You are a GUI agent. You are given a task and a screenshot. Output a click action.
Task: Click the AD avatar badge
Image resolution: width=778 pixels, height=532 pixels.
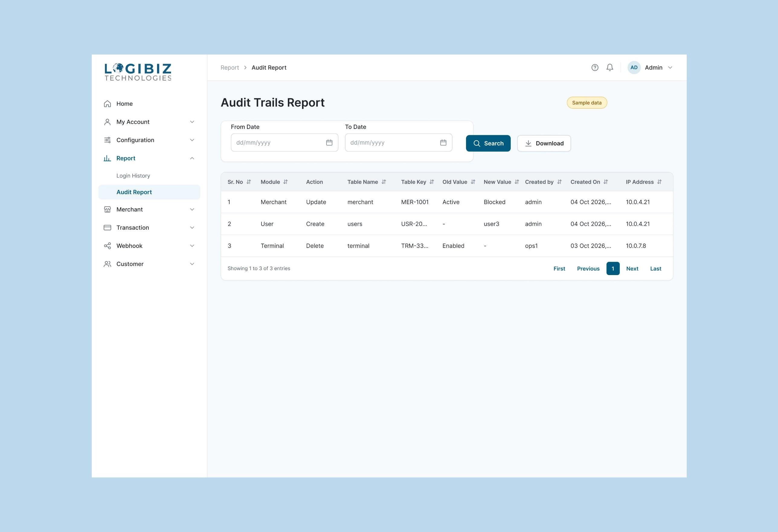[x=634, y=68]
